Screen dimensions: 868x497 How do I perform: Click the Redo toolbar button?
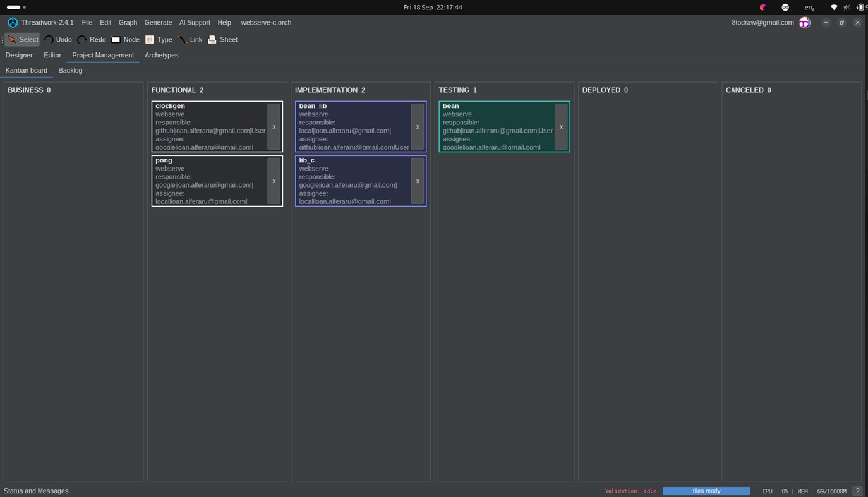coord(92,39)
